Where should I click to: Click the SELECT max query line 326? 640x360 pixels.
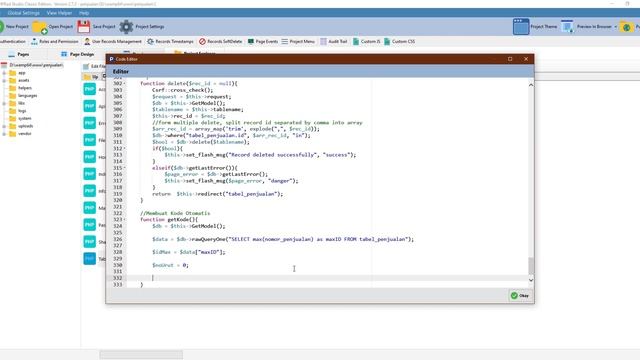tap(283, 239)
